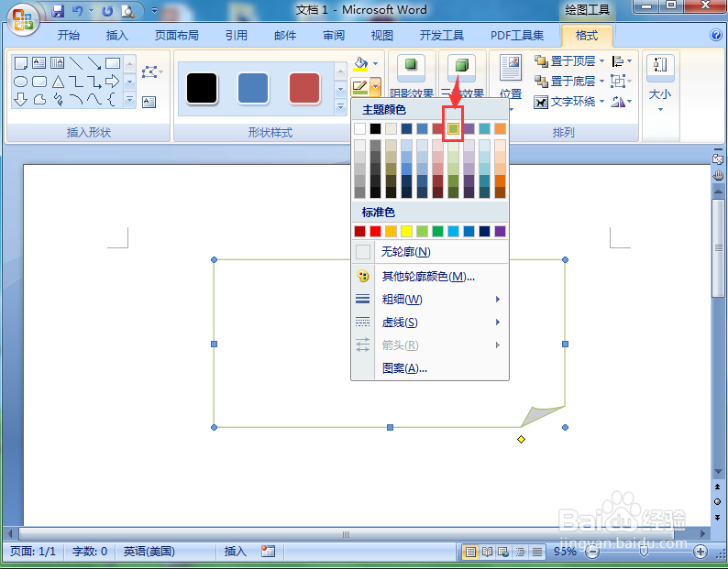Screen dimensions: 728x569
Task: Open the 页面布局 (Page Layout) tab
Action: (x=176, y=35)
